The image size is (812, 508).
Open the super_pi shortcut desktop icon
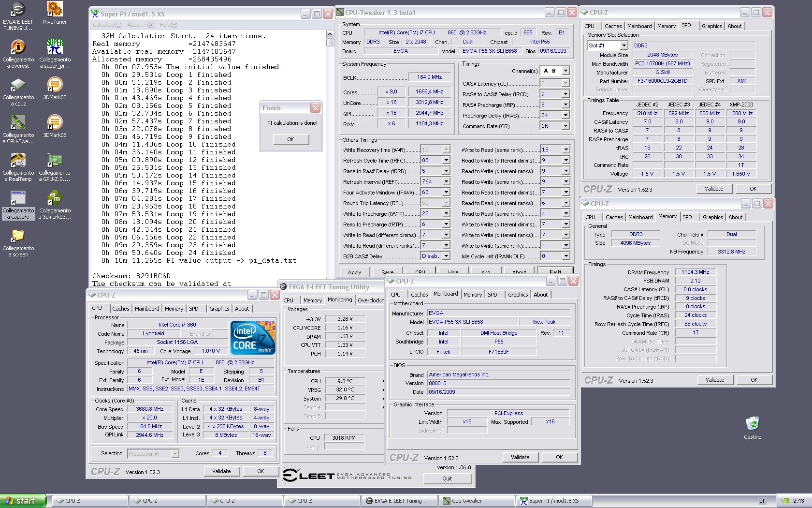pos(55,54)
